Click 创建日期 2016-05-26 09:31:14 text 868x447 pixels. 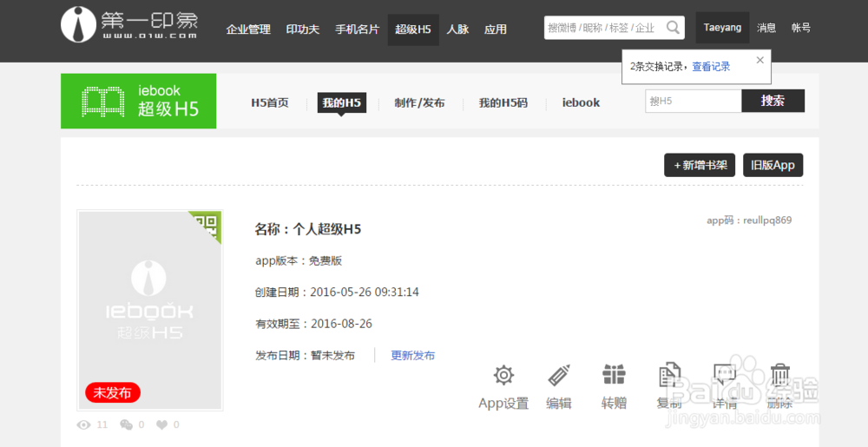click(x=337, y=293)
